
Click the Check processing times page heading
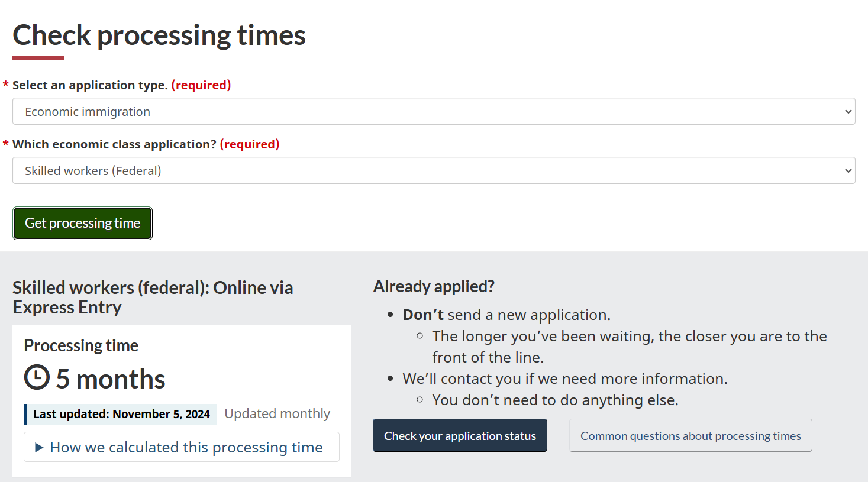click(159, 35)
